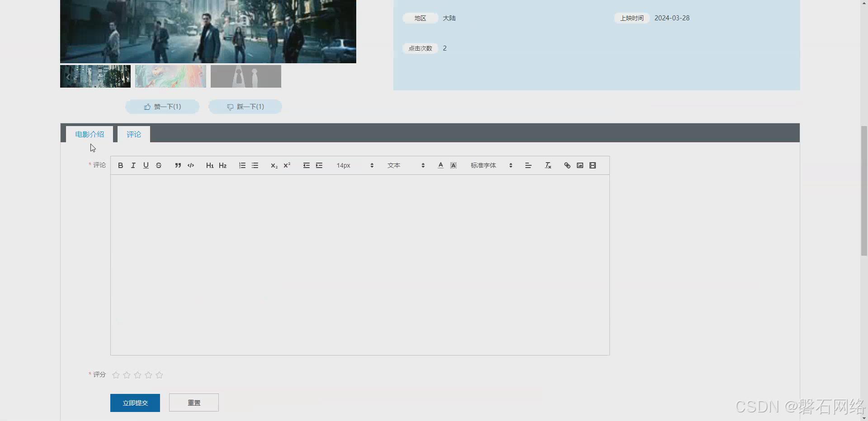This screenshot has height=421, width=868.
Task: Switch to the 电影介绍 tab
Action: pos(90,134)
